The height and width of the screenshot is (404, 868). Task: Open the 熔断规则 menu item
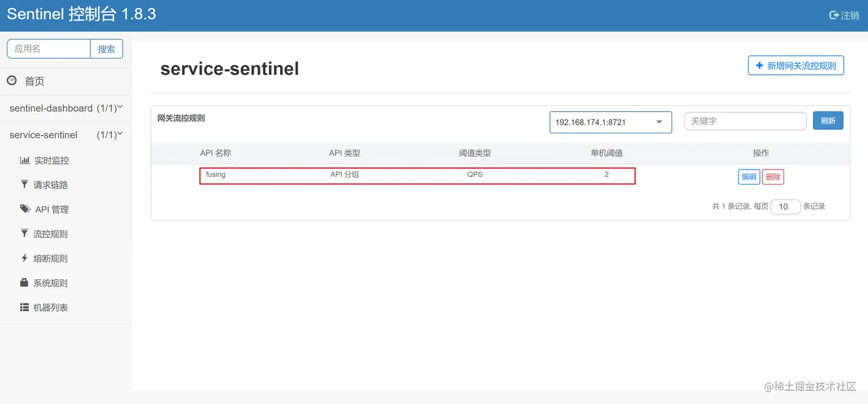[51, 259]
